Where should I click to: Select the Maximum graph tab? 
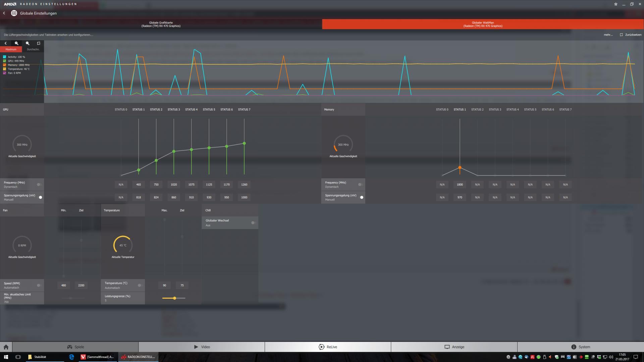pos(11,49)
